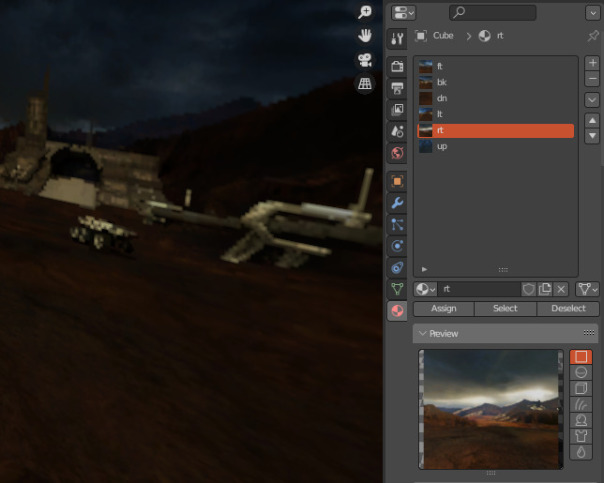
Task: Open the Material properties tab
Action: click(397, 311)
